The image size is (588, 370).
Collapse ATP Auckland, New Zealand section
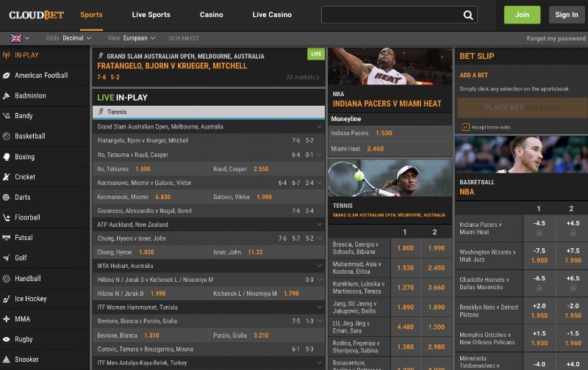pos(319,225)
